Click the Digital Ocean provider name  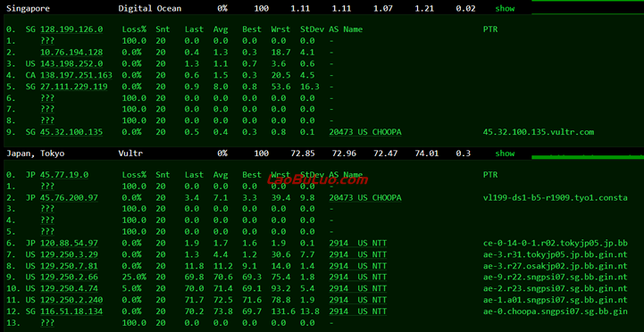coord(150,8)
